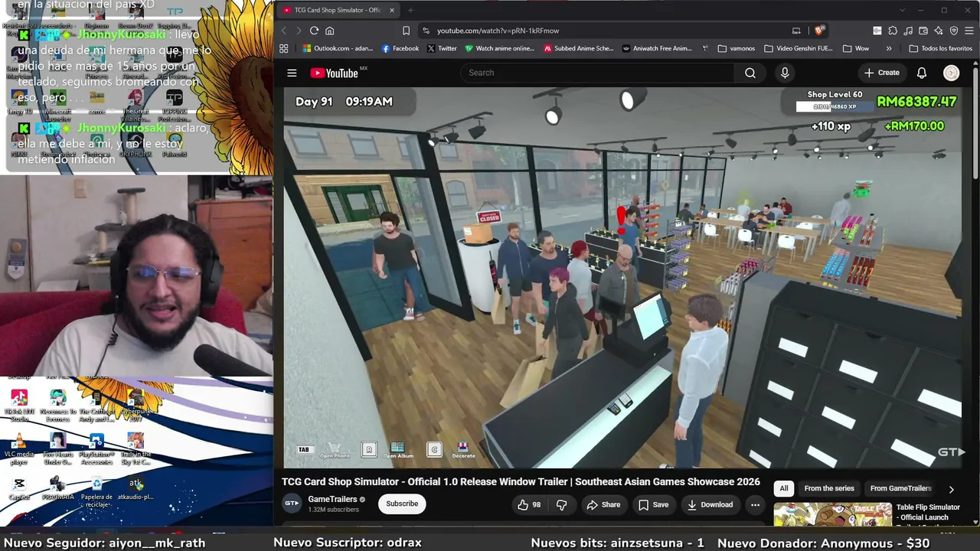Select the Cyberpunk 2077 desktop shortcut
Screen dimensions: 980x551
[x=136, y=406]
